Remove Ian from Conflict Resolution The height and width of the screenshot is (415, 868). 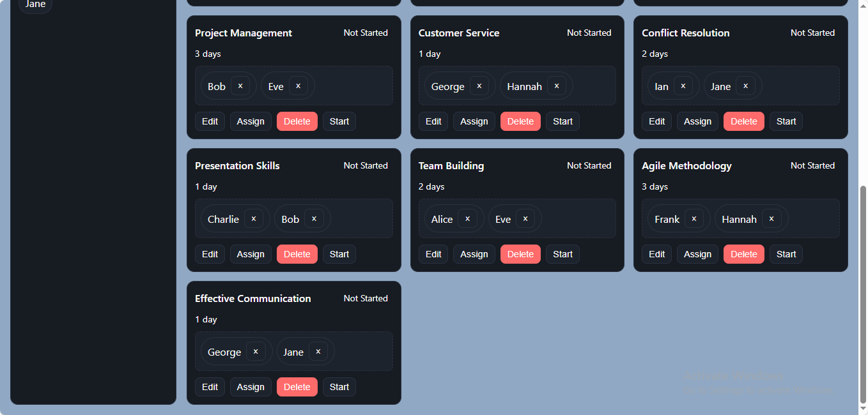coord(683,86)
